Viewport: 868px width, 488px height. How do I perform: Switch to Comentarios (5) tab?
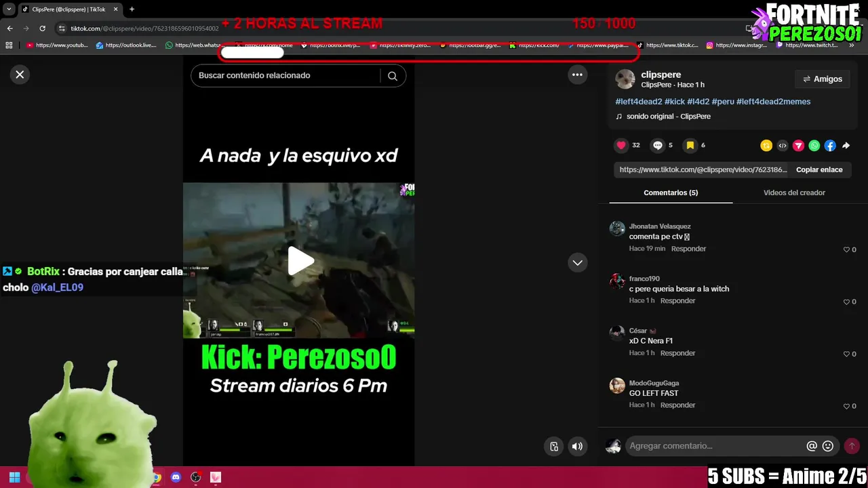[671, 192]
